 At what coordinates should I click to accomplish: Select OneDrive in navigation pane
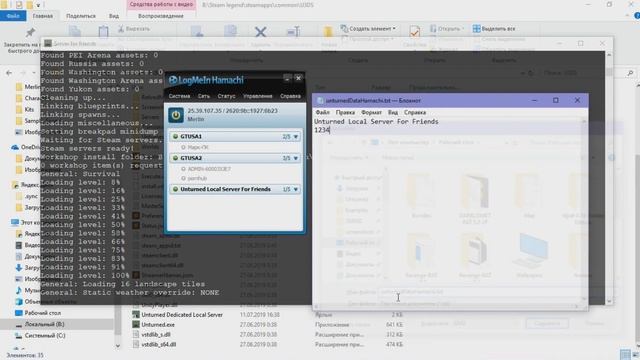(25, 147)
